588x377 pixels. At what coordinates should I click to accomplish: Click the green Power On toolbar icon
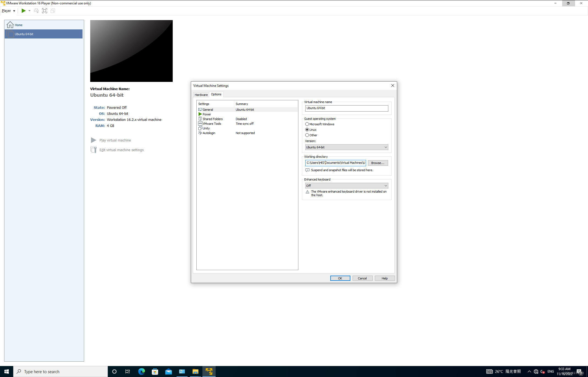click(24, 11)
